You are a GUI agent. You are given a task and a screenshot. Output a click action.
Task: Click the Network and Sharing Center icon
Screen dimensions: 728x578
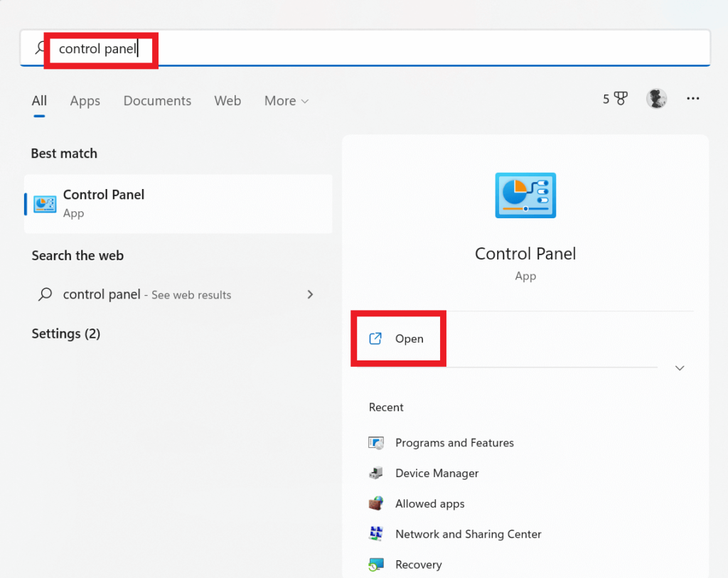click(x=376, y=534)
